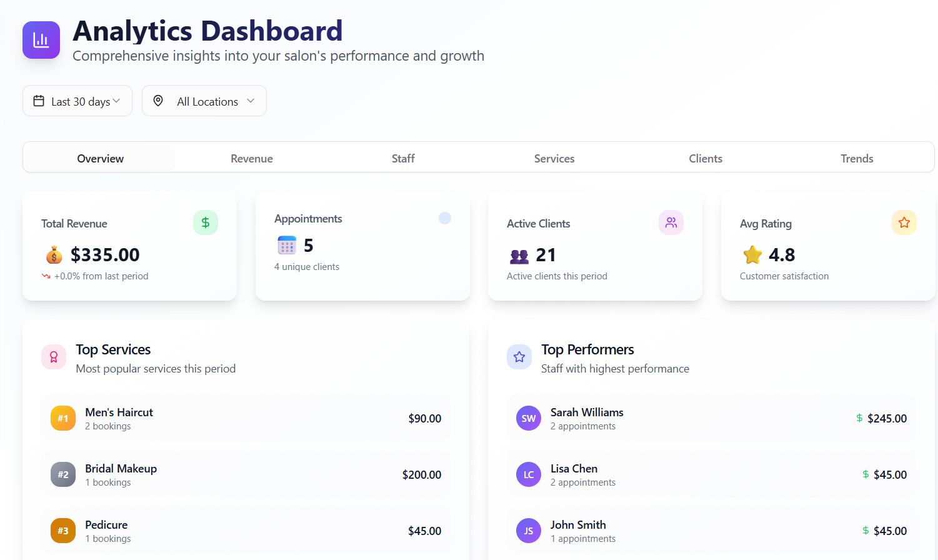The width and height of the screenshot is (938, 560).
Task: Open the Staff tab
Action: click(403, 158)
